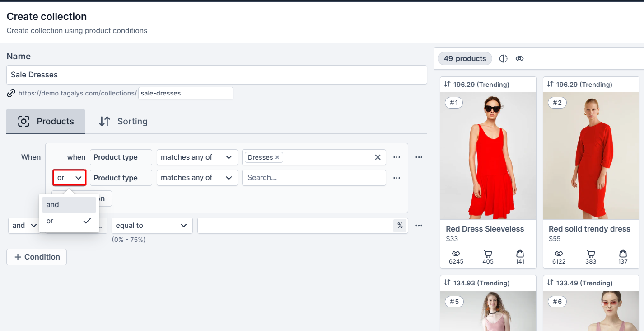Click Product type field on second condition row
Viewport: 644px width, 331px height.
click(121, 178)
